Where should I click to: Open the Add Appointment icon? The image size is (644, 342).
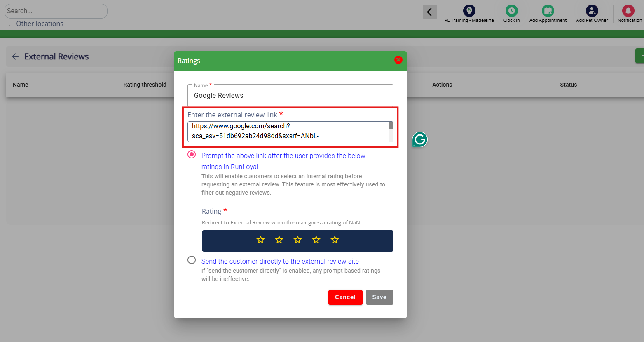(548, 10)
